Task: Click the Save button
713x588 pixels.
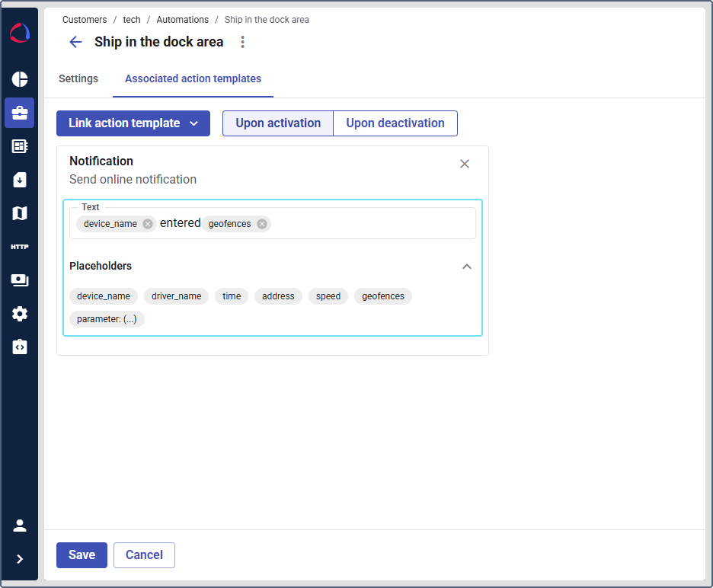Action: point(82,555)
